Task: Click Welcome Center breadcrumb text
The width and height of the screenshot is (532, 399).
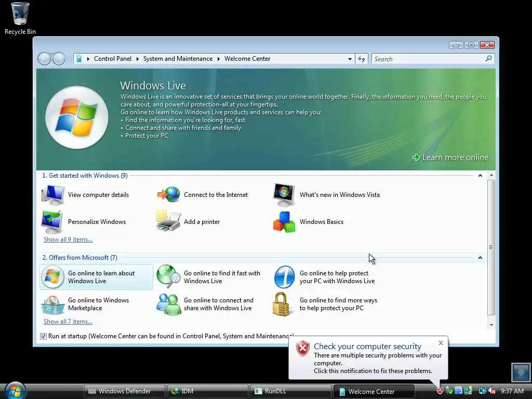Action: (x=247, y=59)
